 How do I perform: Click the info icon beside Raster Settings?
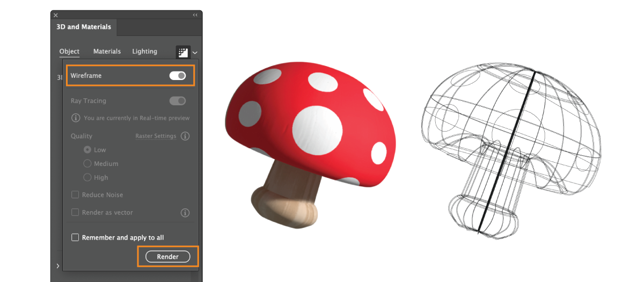click(185, 136)
